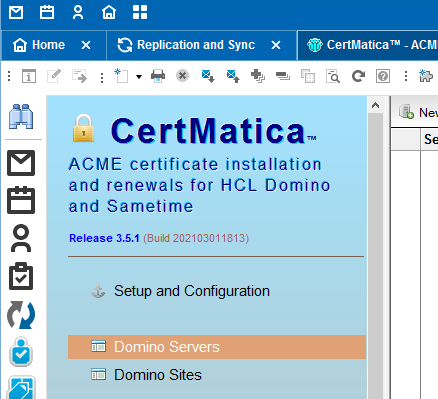Open Calendar in left sidebar
Screen dimensions: 438x399
pyautogui.click(x=21, y=200)
